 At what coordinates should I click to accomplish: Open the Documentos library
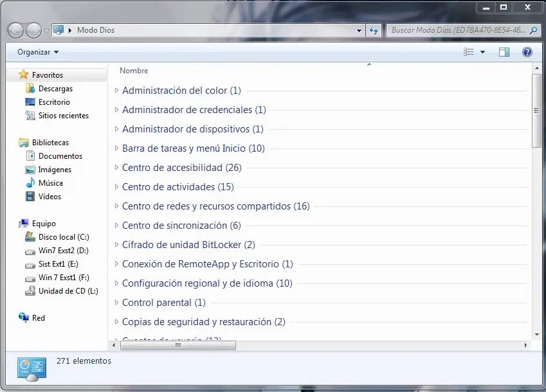pos(60,156)
